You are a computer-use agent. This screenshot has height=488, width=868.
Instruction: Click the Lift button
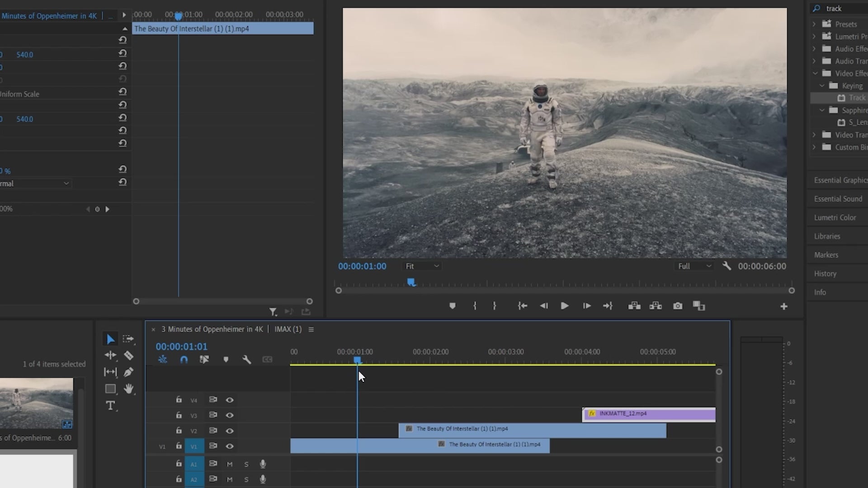[634, 306]
